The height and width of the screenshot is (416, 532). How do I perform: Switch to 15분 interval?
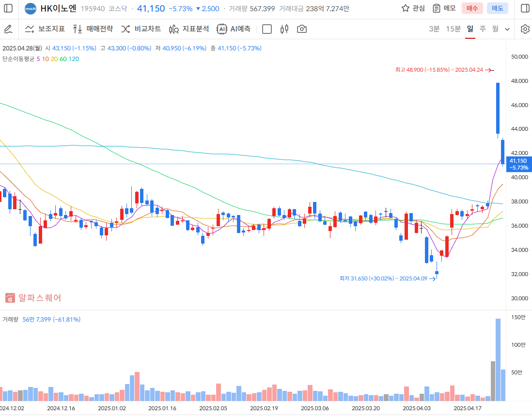pyautogui.click(x=453, y=29)
